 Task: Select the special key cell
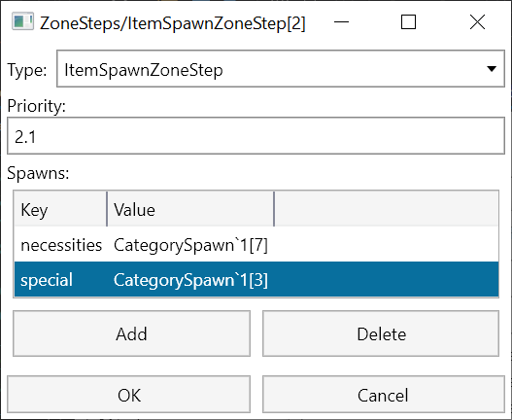tap(61, 280)
